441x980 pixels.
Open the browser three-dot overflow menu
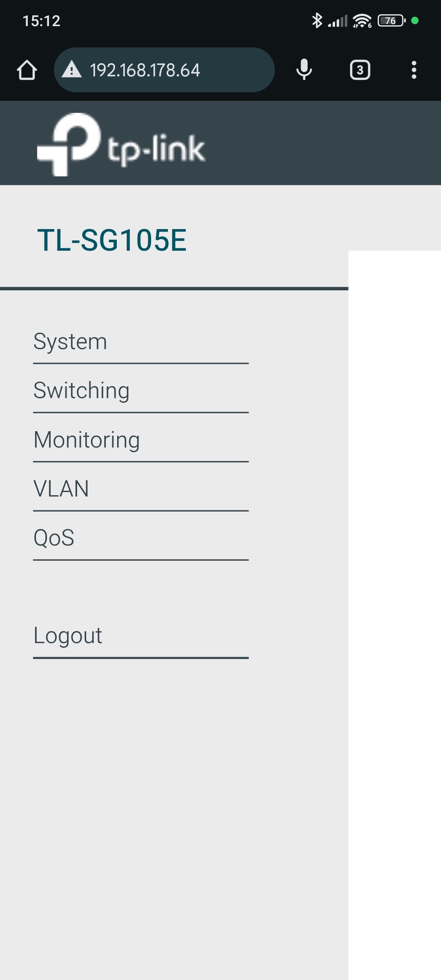tap(414, 70)
